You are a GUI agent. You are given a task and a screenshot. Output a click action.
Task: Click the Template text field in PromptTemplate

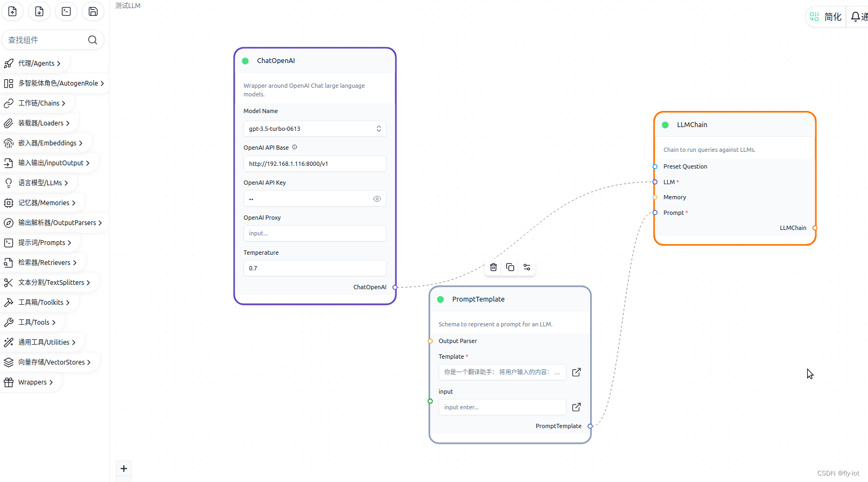click(x=502, y=372)
